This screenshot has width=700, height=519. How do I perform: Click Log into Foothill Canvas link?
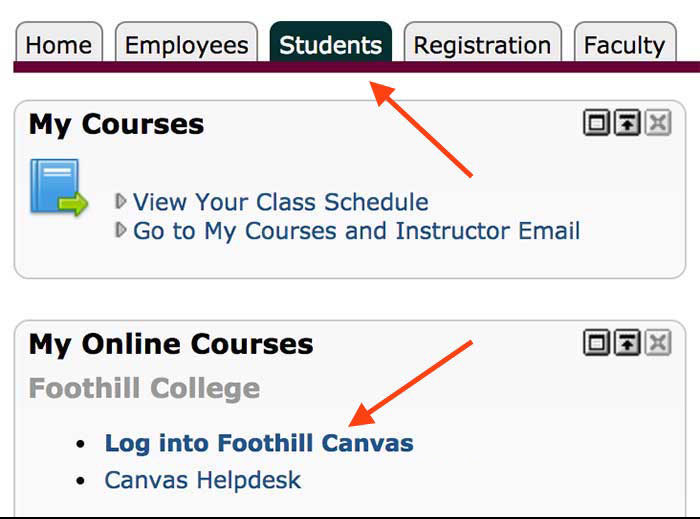(258, 443)
